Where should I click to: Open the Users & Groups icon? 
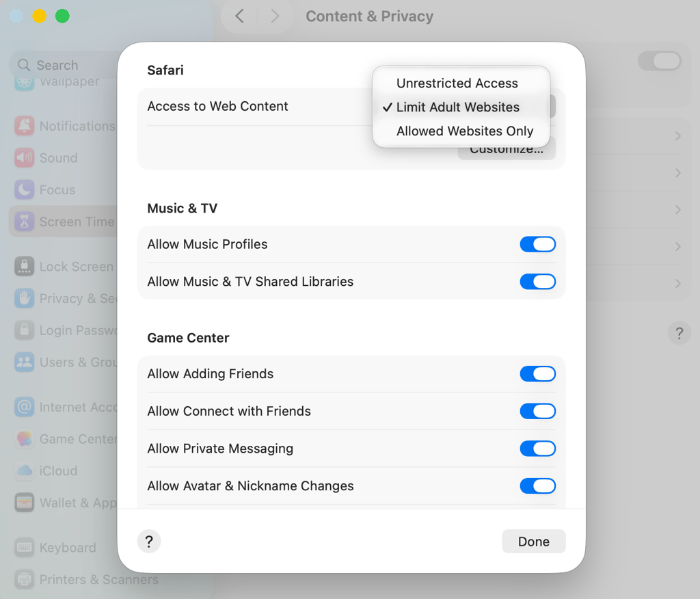pos(24,362)
